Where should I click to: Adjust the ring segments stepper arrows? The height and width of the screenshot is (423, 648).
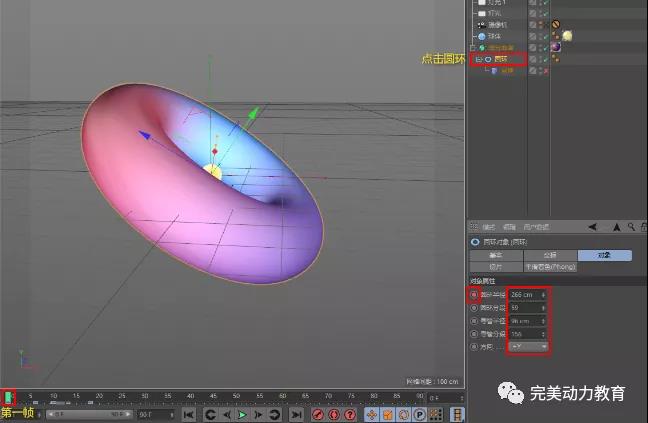(544, 308)
